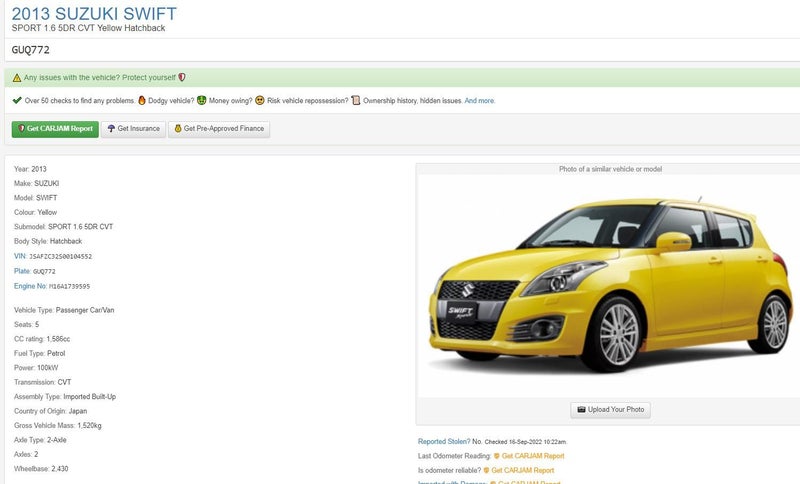This screenshot has width=800, height=484.
Task: Click the camera icon in Upload Your Photo
Action: click(581, 410)
